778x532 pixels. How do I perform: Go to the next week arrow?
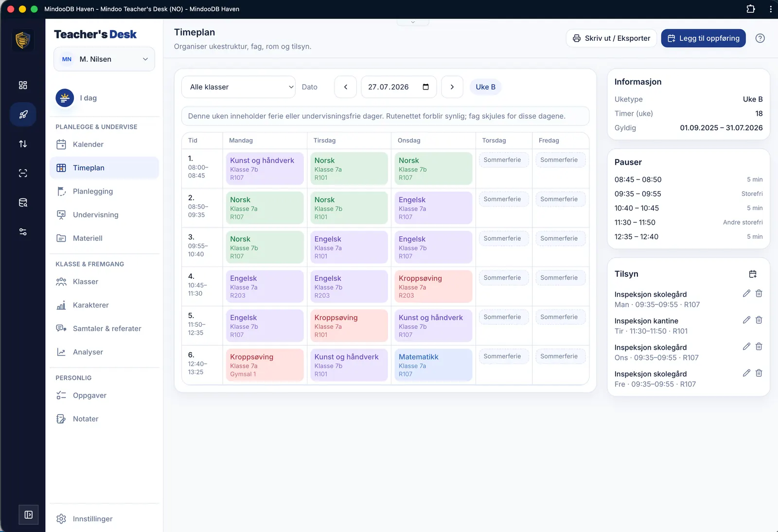click(x=452, y=87)
